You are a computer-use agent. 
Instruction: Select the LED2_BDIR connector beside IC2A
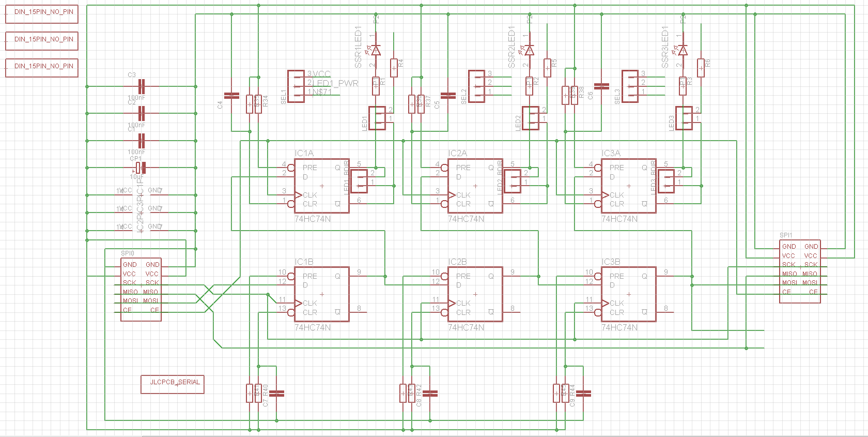(512, 181)
